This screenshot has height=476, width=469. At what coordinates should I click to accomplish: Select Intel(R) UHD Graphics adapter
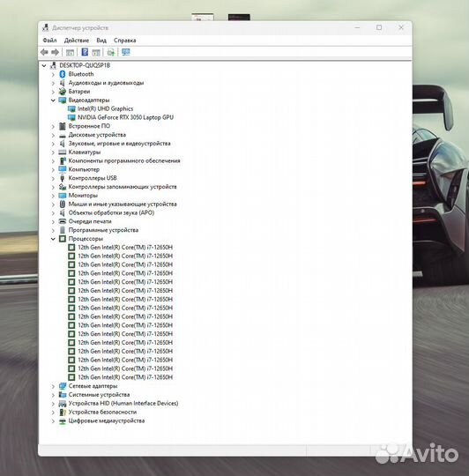(105, 108)
